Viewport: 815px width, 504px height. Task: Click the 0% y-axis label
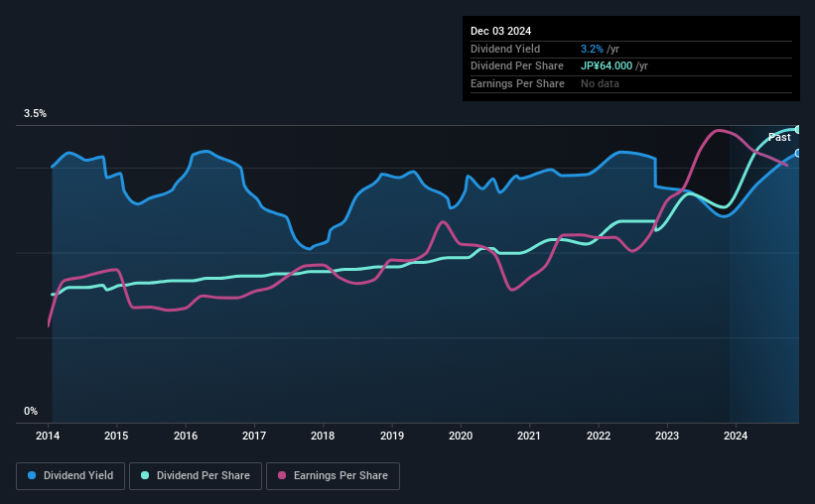31,411
